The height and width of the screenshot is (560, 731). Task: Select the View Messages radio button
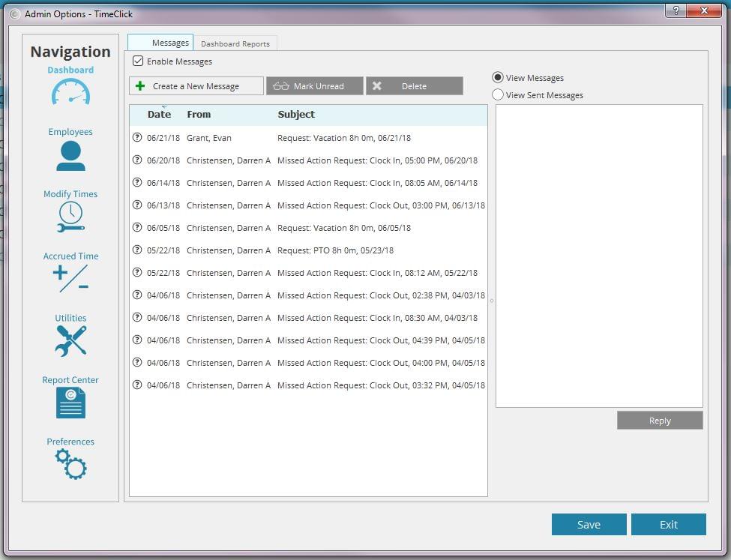pos(498,78)
